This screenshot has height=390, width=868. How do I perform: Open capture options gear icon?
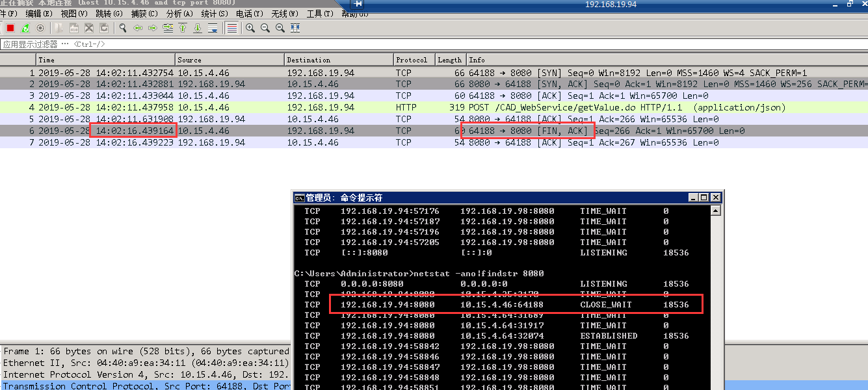click(x=40, y=28)
